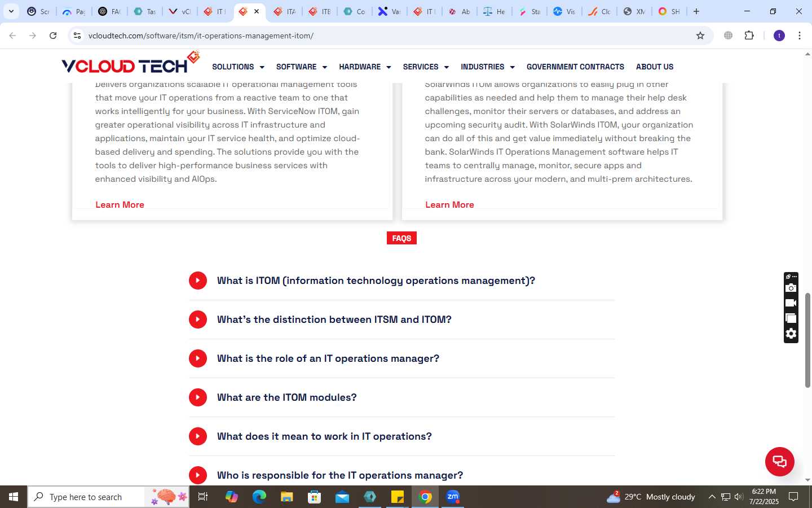Click the gallery stack icon in side widget

tap(791, 318)
